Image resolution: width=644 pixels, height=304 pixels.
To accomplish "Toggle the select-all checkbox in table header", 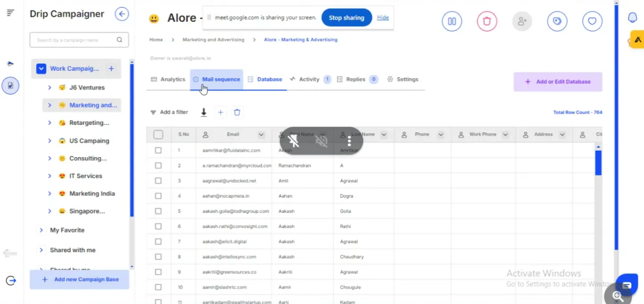I will click(158, 134).
